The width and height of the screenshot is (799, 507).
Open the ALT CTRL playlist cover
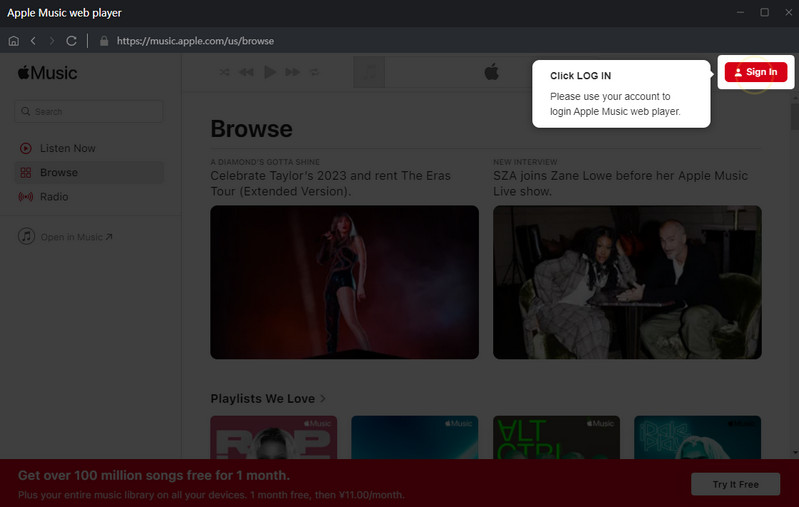(556, 437)
